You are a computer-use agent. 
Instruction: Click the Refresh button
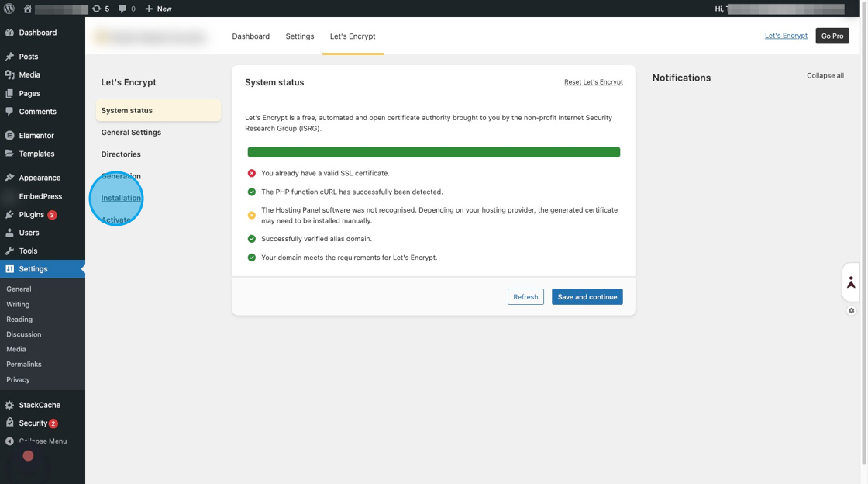(x=525, y=297)
